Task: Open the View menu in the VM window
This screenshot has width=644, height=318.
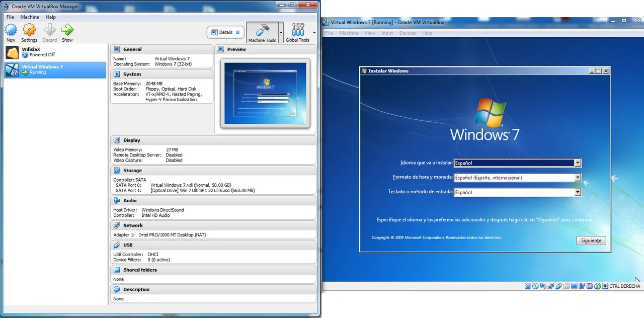Action: pos(370,33)
